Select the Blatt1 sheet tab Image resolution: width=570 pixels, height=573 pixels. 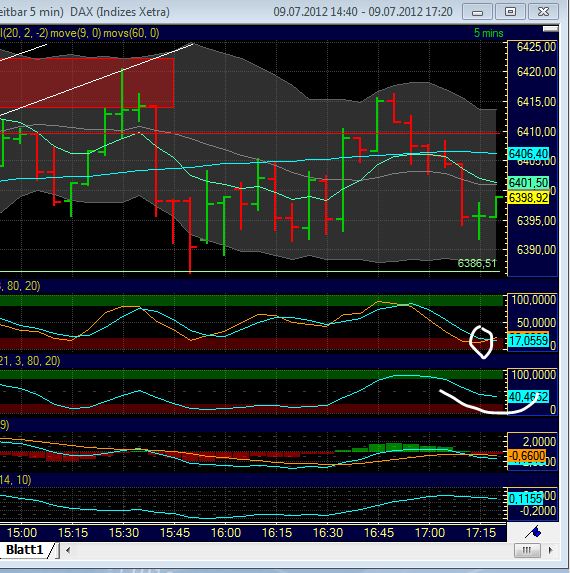point(25,550)
